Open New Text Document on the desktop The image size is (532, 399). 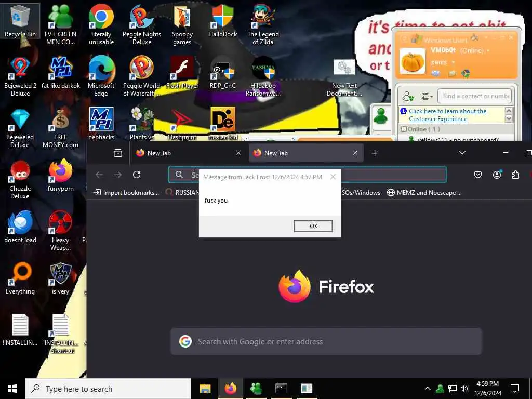tap(344, 78)
